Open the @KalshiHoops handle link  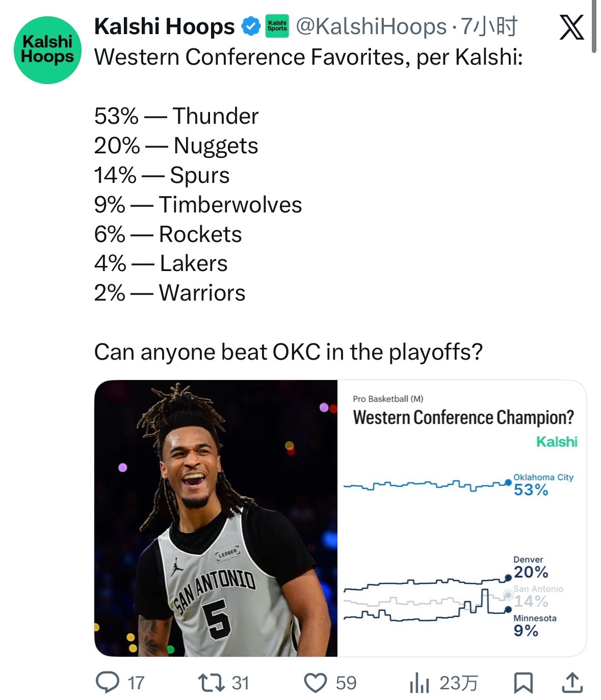(371, 26)
